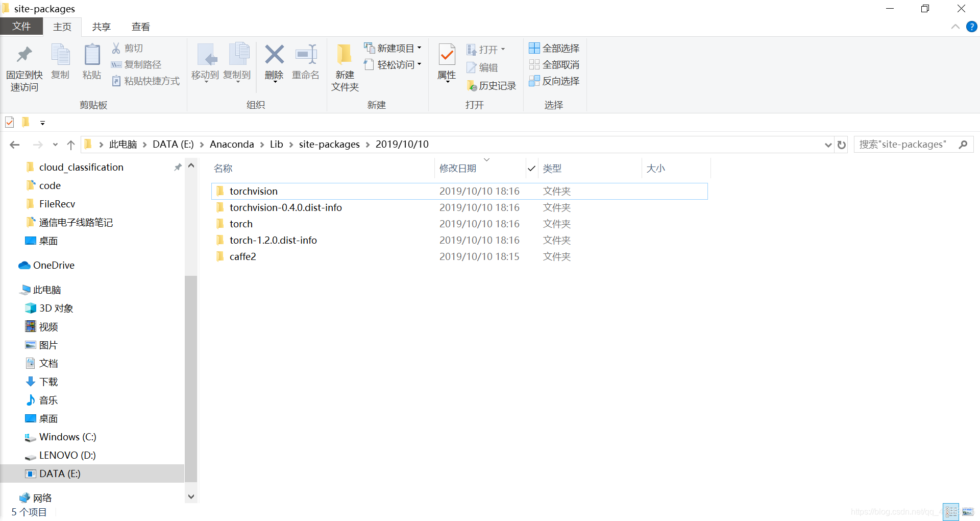Image resolution: width=980 pixels, height=521 pixels.
Task: Switch to the Share (共享) tab
Action: (x=101, y=27)
